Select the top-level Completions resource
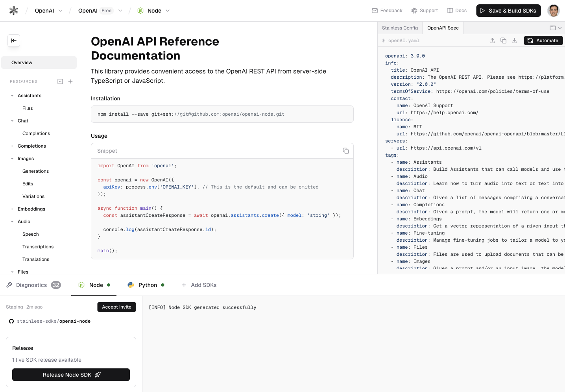Viewport: 565px width, 392px height. 32,146
